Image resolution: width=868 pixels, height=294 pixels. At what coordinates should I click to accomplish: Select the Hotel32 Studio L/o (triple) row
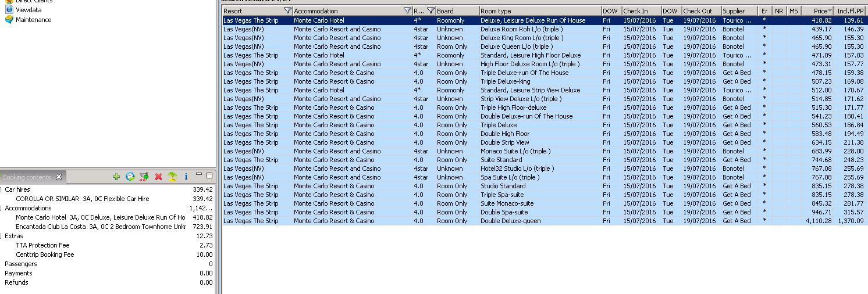pos(545,168)
